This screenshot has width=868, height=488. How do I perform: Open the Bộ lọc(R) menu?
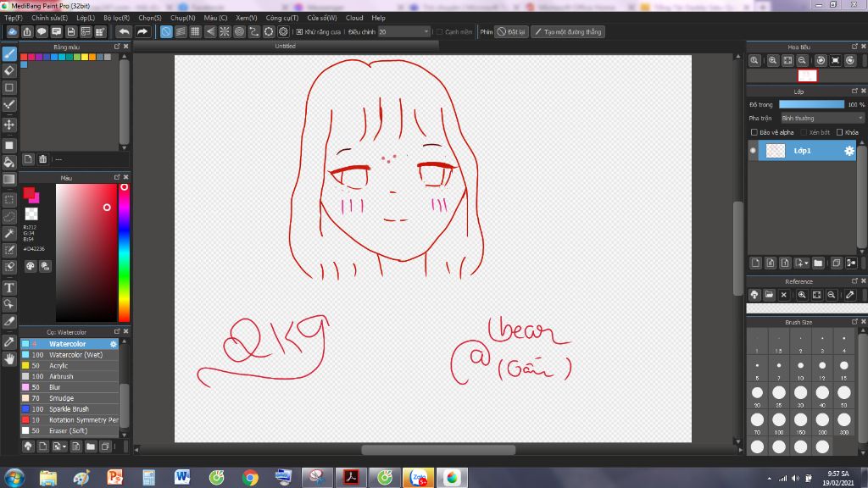[x=117, y=18]
